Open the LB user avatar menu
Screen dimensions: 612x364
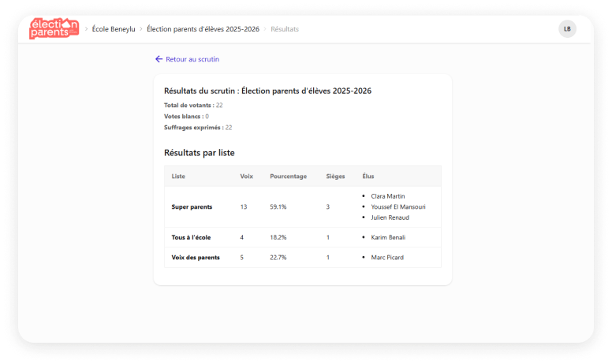point(567,29)
